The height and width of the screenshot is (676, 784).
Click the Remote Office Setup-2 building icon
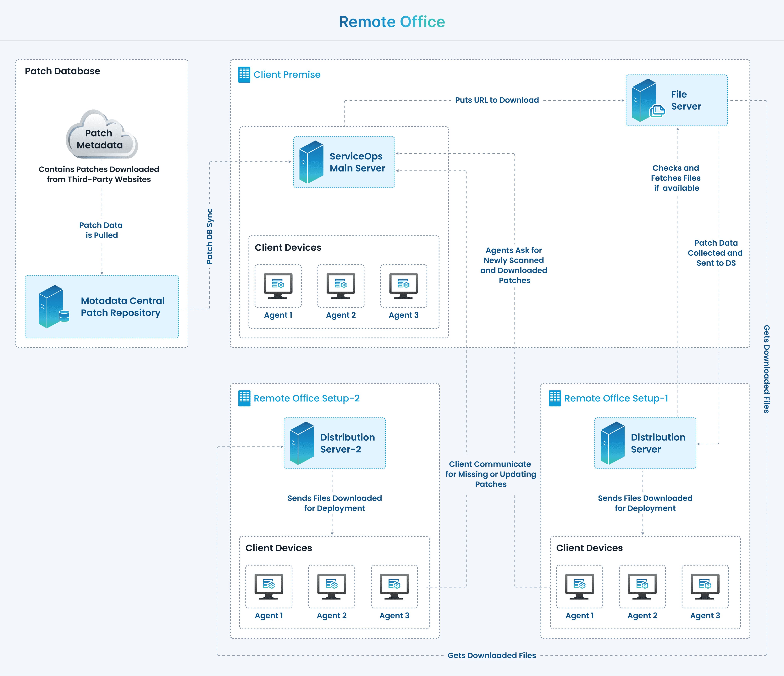pyautogui.click(x=244, y=398)
